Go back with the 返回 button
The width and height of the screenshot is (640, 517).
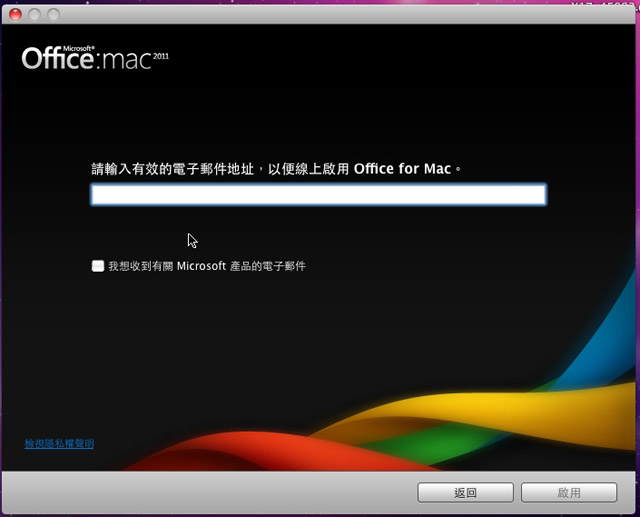465,493
